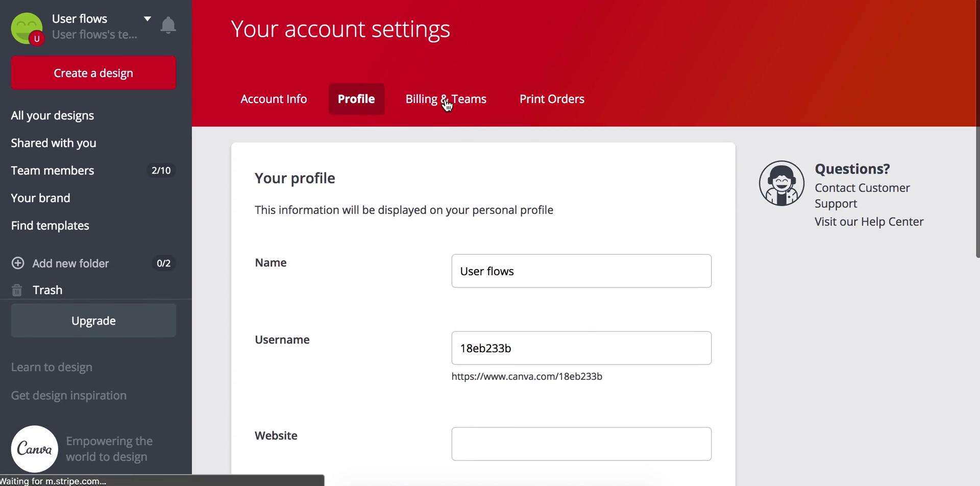Switch to Billing & Teams tab
Screen dimensions: 980x486
(x=446, y=99)
